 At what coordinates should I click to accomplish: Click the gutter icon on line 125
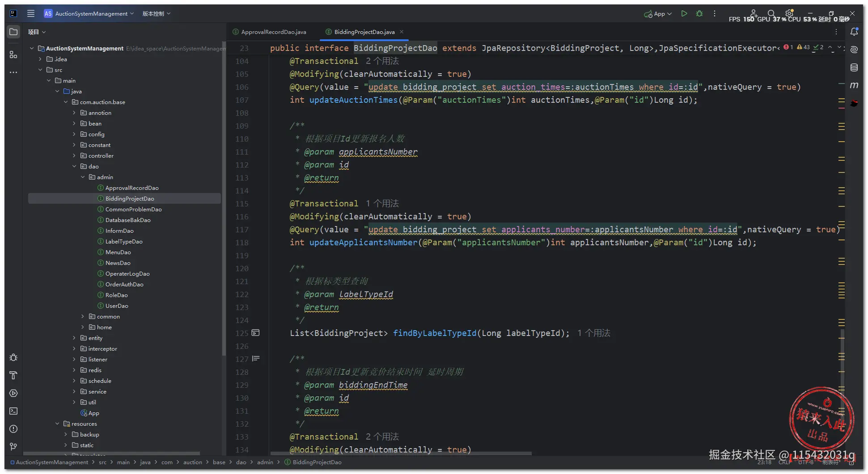256,333
